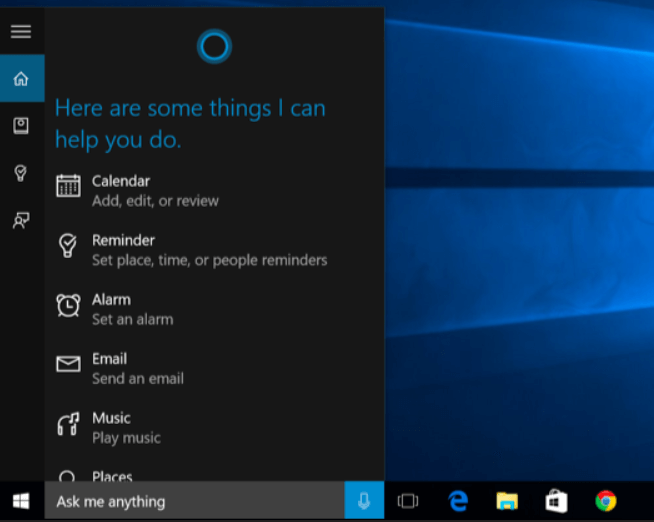The height and width of the screenshot is (522, 654).
Task: Open Reminders lightbulb icon in sidebar
Action: pyautogui.click(x=21, y=173)
